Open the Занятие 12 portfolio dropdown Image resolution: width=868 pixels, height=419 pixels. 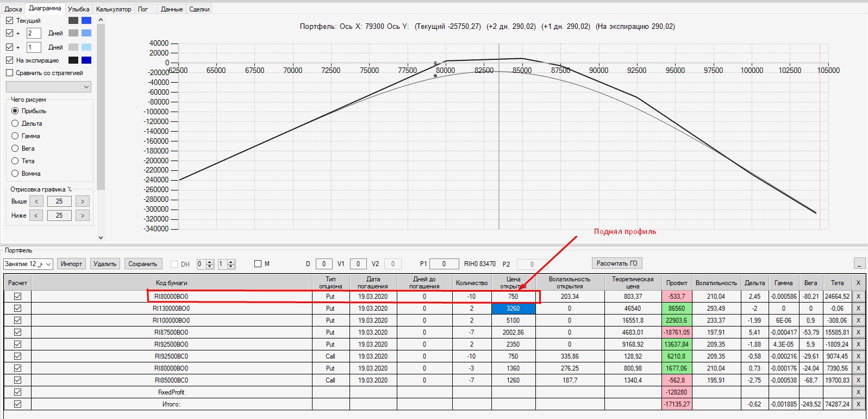pyautogui.click(x=28, y=264)
